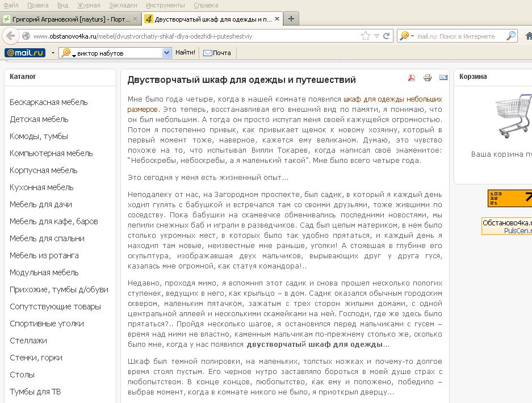Open Стеллажи category

(28, 341)
